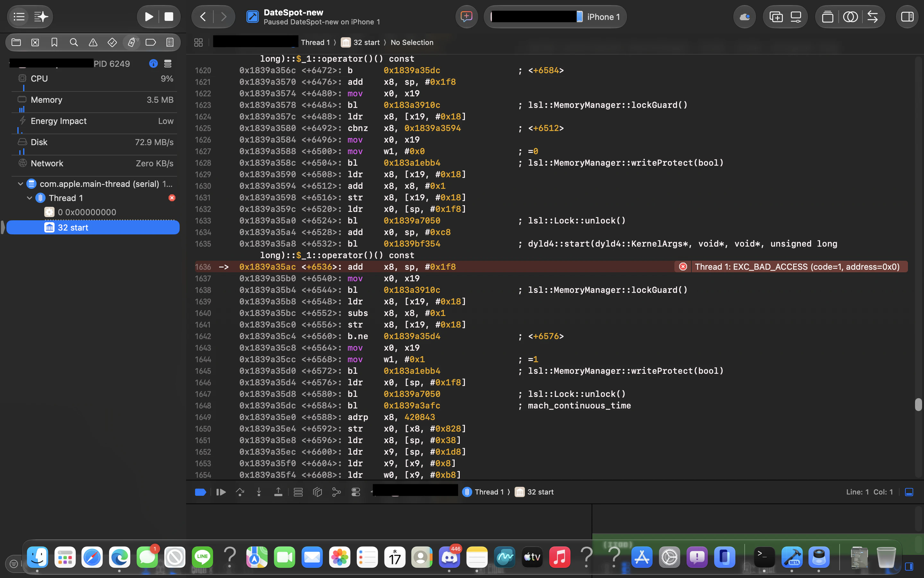
Task: Open the feedback chat bubble button
Action: coord(466,17)
